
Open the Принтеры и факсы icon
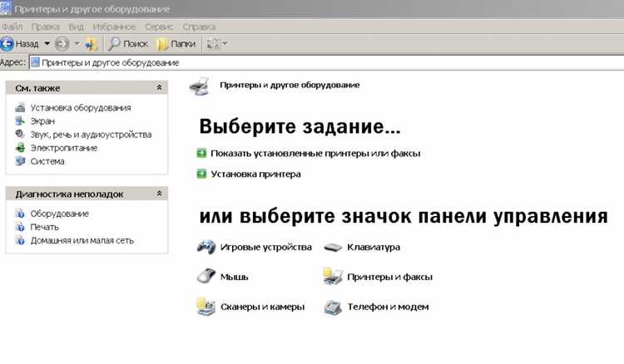[333, 277]
